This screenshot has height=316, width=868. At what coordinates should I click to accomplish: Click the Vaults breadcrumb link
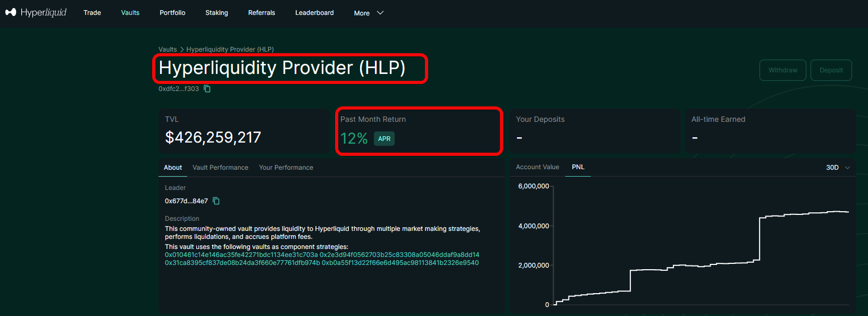pos(168,49)
